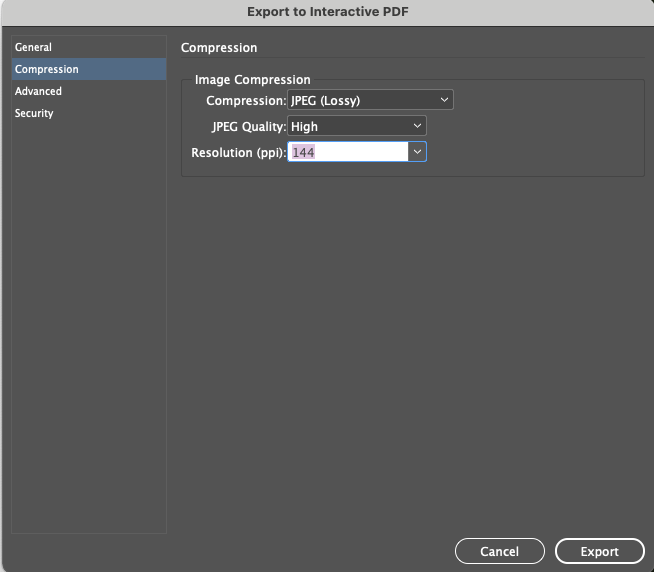
Task: Open the JPEG (Lossy) compression dropdown
Action: point(360,100)
